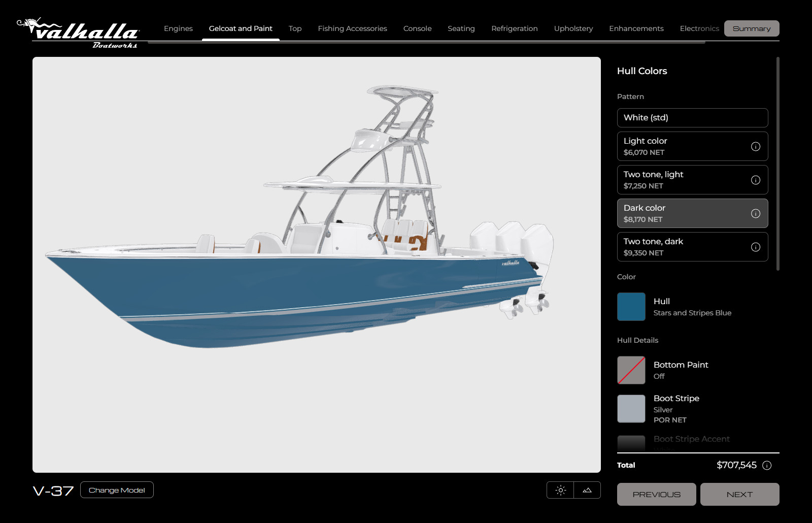Click the Silver Boot Stripe swatch
Viewport: 812px width, 523px height.
point(631,409)
